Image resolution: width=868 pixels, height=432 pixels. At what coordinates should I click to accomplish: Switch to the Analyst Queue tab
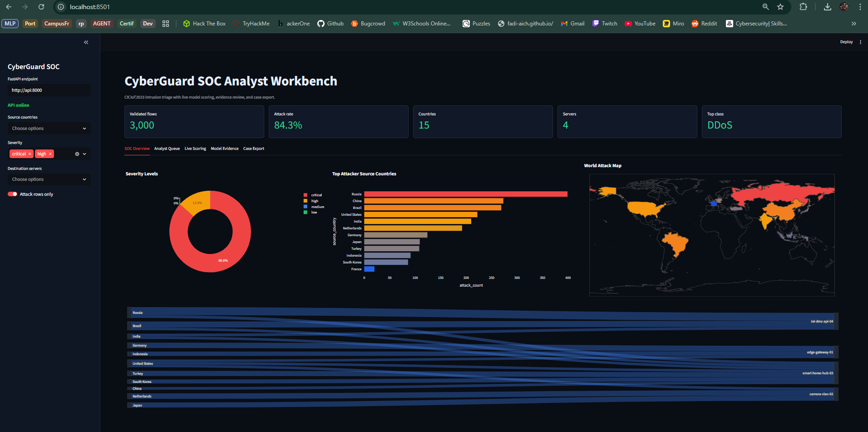click(x=167, y=149)
